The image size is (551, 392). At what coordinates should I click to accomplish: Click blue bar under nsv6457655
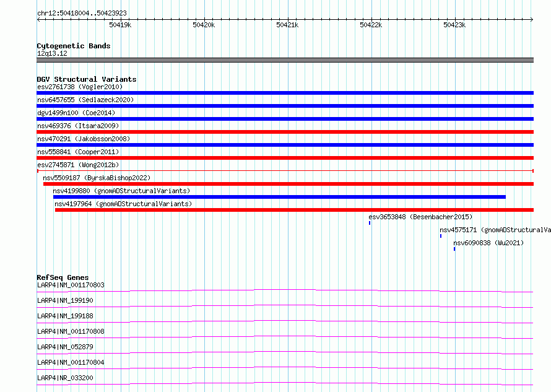285,106
